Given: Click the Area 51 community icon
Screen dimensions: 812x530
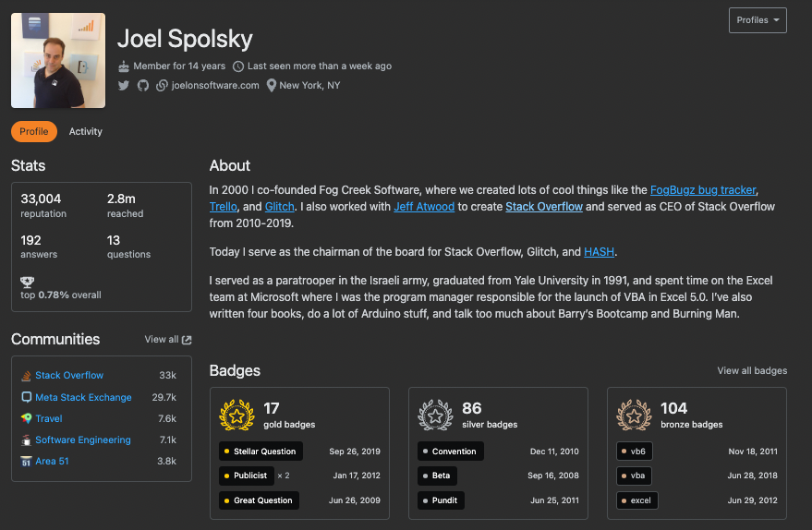Looking at the screenshot, I should tap(27, 462).
